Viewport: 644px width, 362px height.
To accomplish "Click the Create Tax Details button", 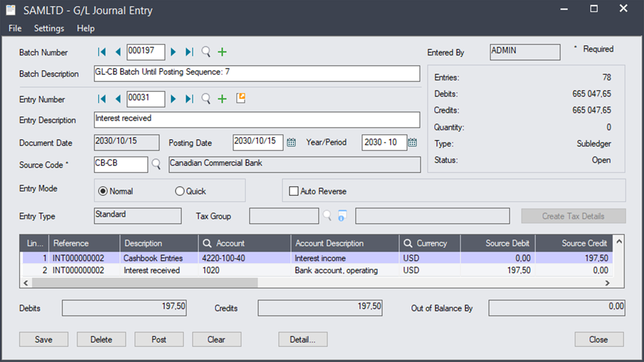I will coord(573,216).
